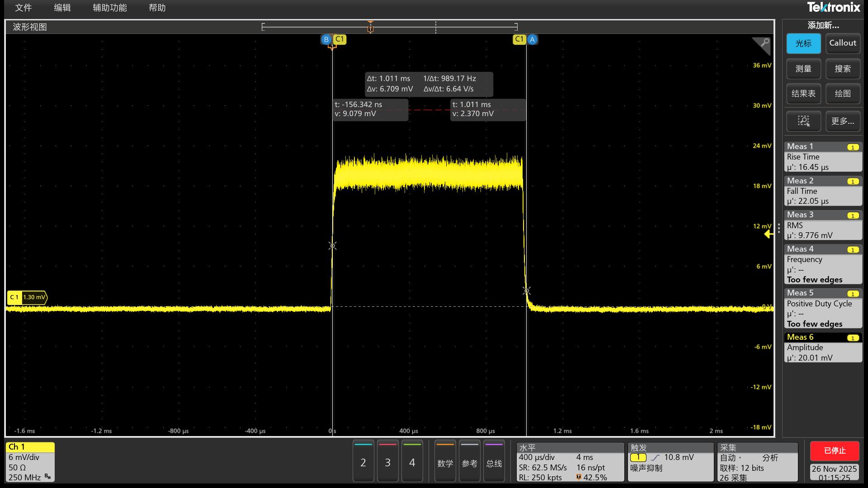This screenshot has width=868, height=488.
Task: Click the zoom magnifier icon in waveform corner
Action: click(x=763, y=43)
